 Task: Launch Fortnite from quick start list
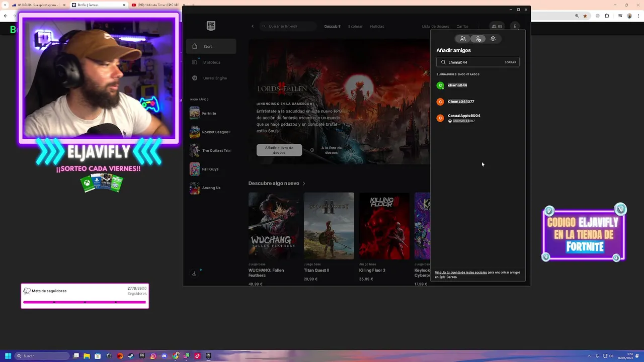point(210,113)
